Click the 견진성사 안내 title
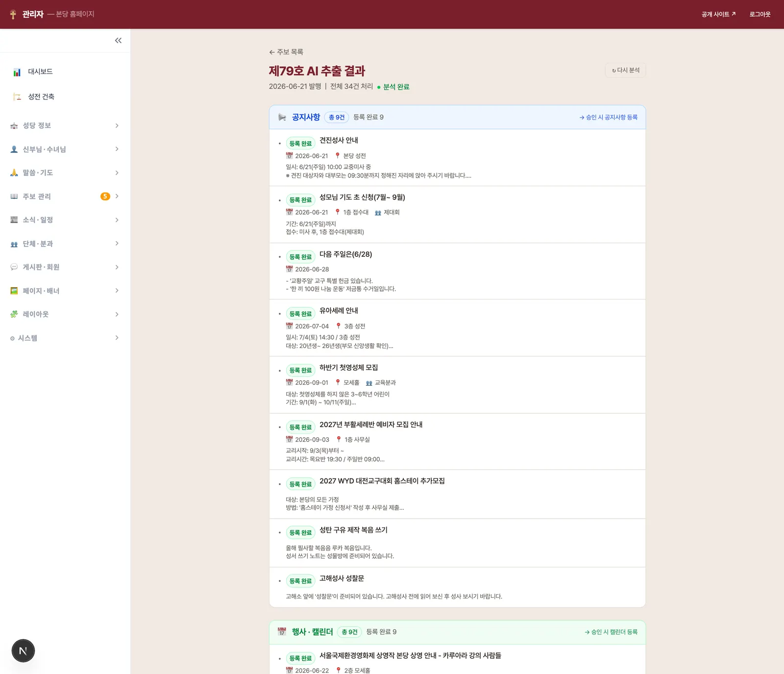 click(x=339, y=140)
